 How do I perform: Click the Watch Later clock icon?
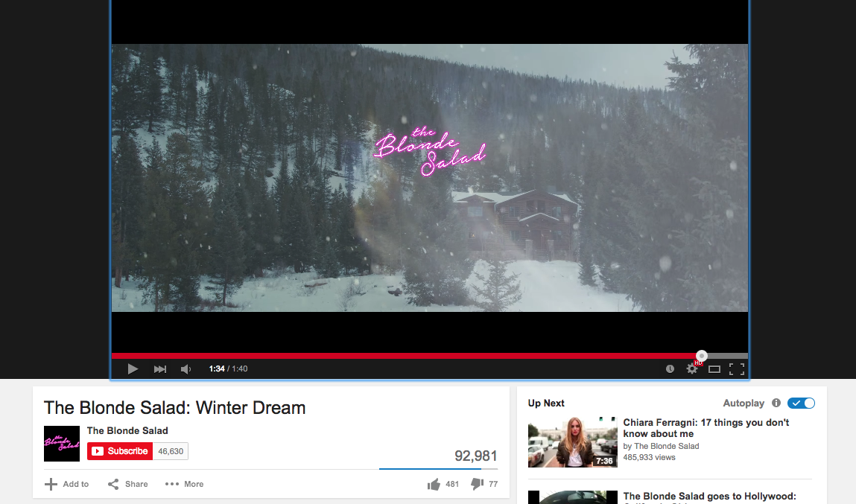coord(670,369)
